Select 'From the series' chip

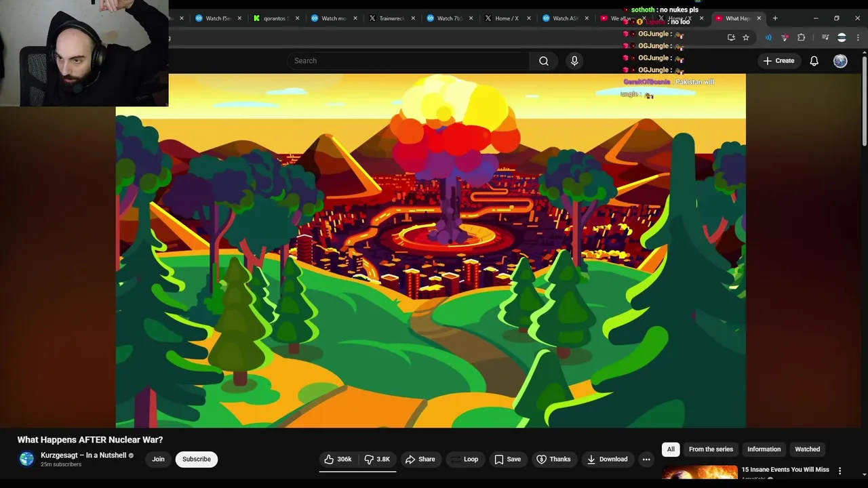pos(711,449)
